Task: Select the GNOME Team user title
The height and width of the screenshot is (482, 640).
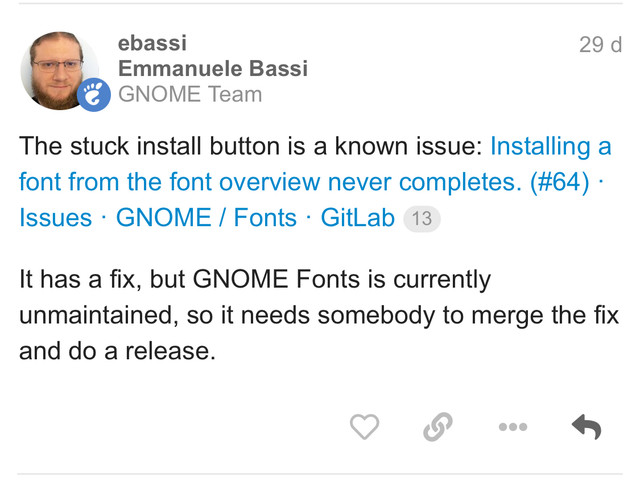Action: click(x=190, y=94)
